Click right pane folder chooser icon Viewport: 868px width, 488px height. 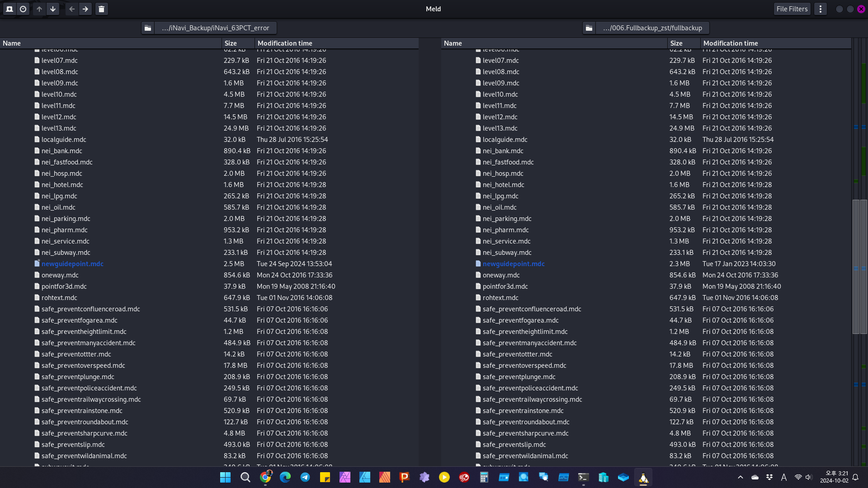tap(589, 28)
